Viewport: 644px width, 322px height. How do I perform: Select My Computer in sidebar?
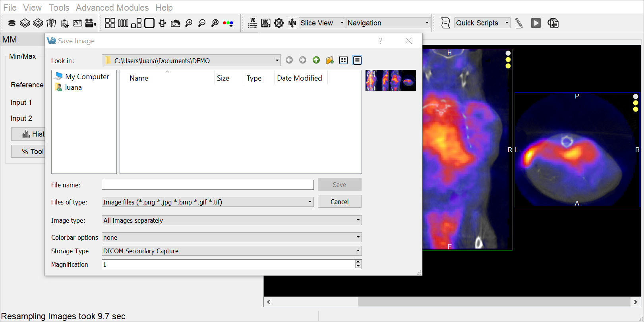(x=87, y=77)
